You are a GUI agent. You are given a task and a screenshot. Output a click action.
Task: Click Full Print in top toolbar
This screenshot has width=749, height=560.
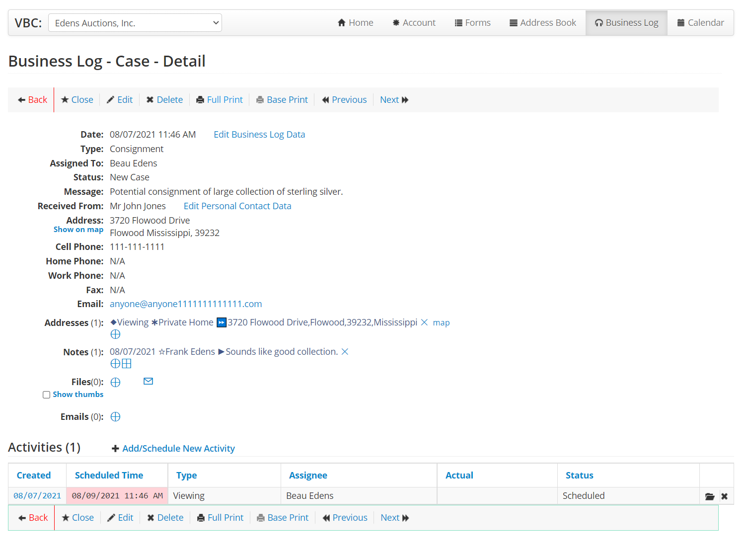(x=220, y=100)
